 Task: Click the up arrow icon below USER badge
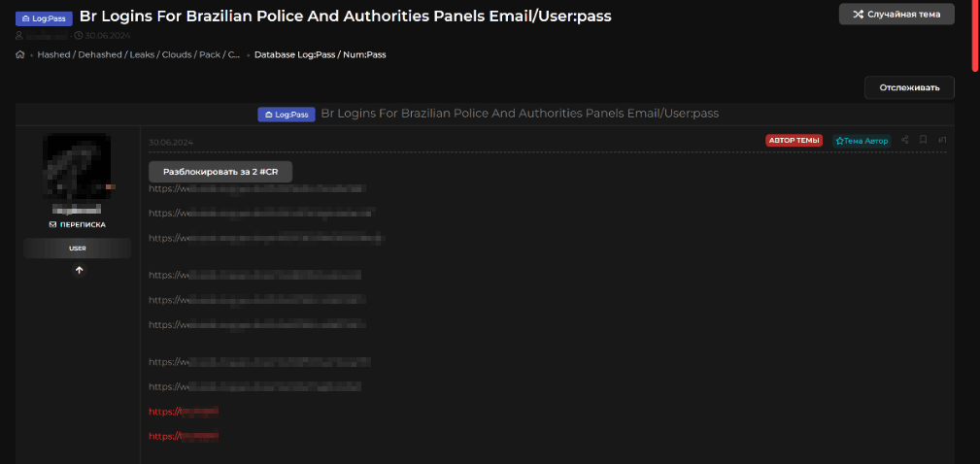(79, 270)
